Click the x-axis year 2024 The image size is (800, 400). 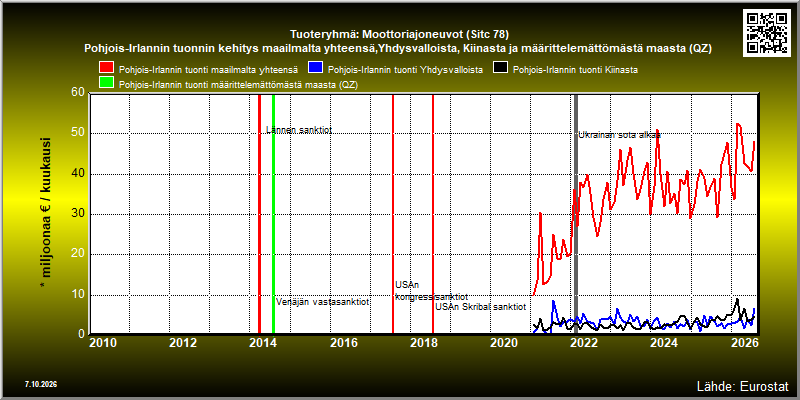pyautogui.click(x=664, y=342)
